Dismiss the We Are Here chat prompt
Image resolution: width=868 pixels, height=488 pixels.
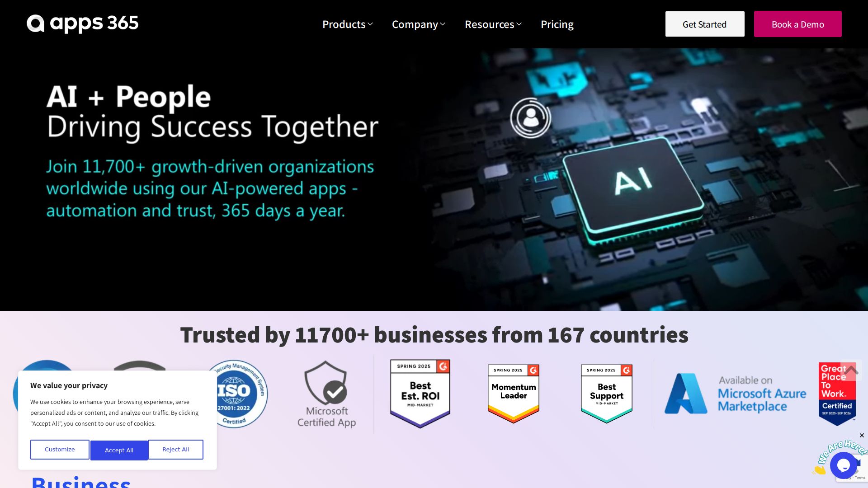pos(862,436)
